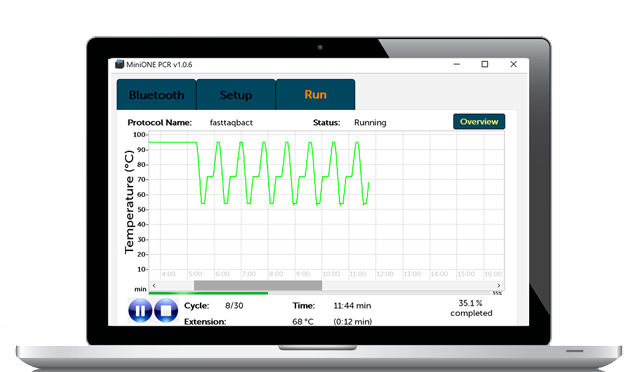Select the Run tab

315,95
